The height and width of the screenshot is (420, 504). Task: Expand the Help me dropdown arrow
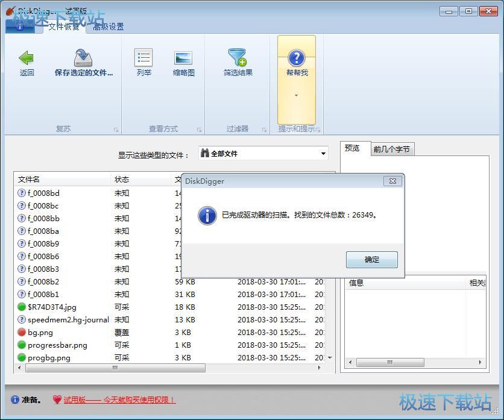[x=297, y=95]
